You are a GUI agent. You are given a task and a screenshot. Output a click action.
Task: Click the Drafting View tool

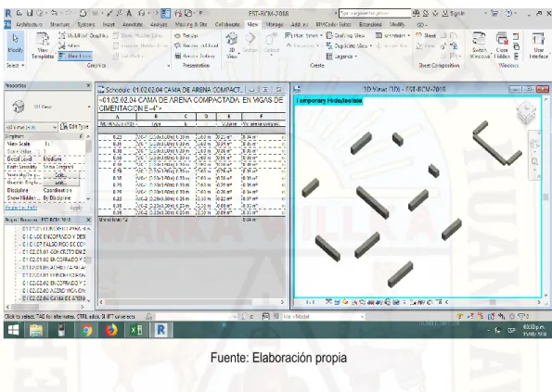(x=346, y=35)
